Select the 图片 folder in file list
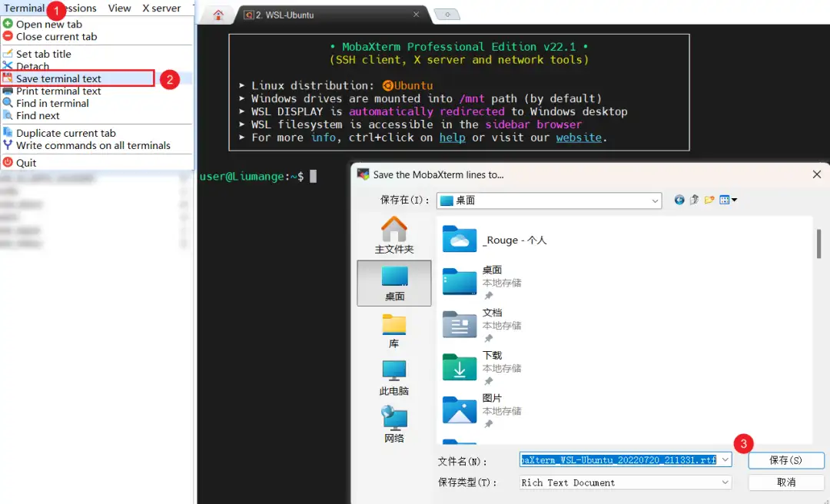Screen dimensions: 830x504 coord(482,410)
